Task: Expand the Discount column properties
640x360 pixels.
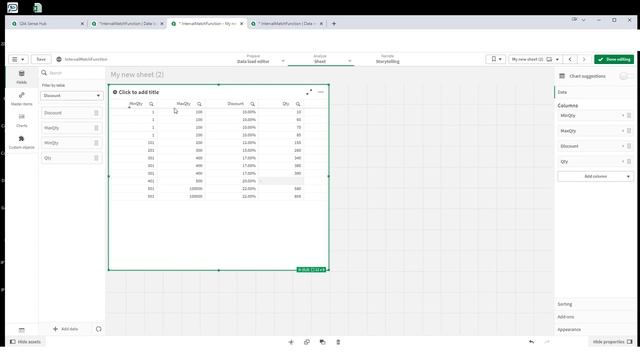Action: 623,146
